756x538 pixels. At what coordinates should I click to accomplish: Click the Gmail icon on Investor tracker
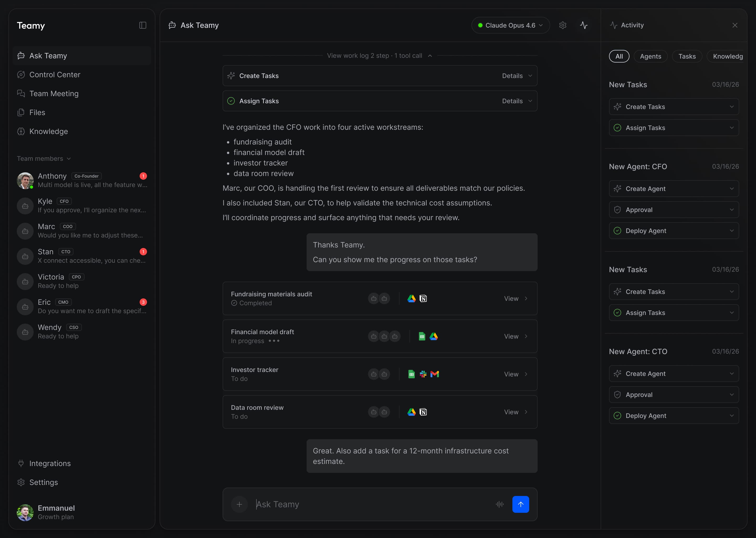point(435,374)
